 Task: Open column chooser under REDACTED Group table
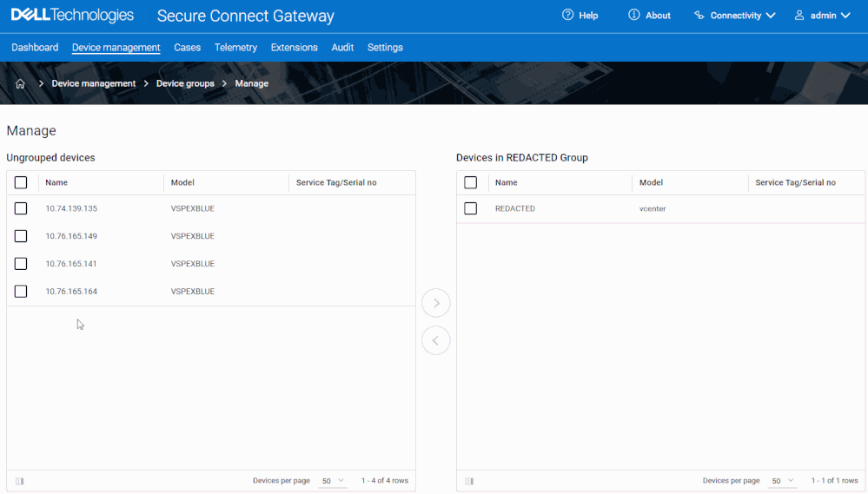pyautogui.click(x=469, y=481)
